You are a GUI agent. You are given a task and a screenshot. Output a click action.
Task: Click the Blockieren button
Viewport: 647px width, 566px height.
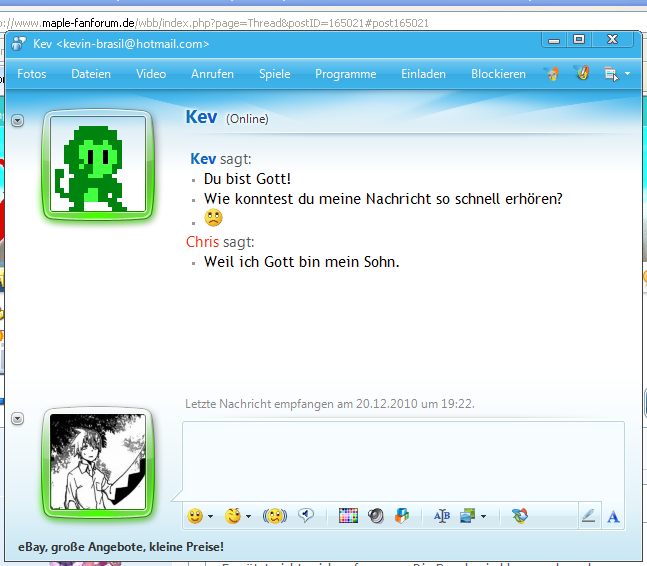pyautogui.click(x=498, y=74)
